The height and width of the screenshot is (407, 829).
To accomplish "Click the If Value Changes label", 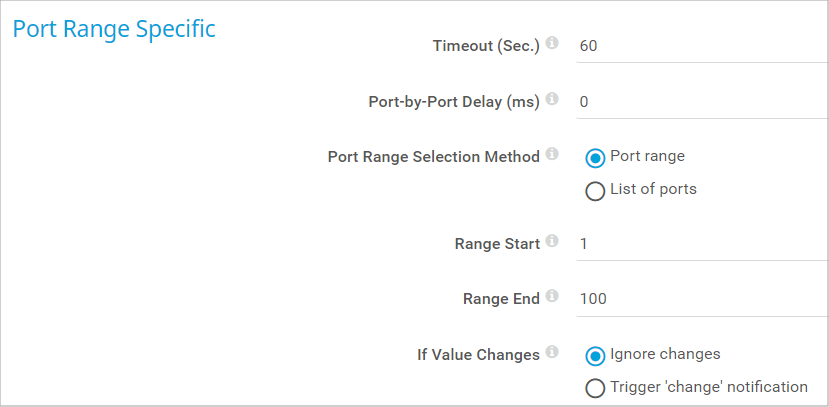I will [478, 354].
